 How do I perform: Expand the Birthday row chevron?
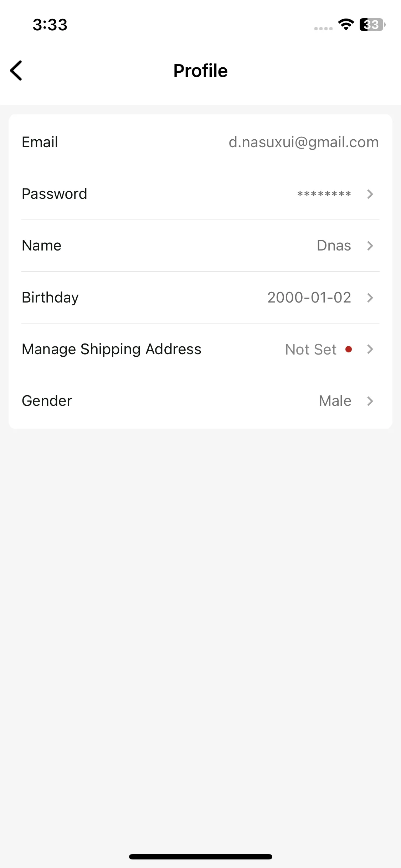pos(370,298)
